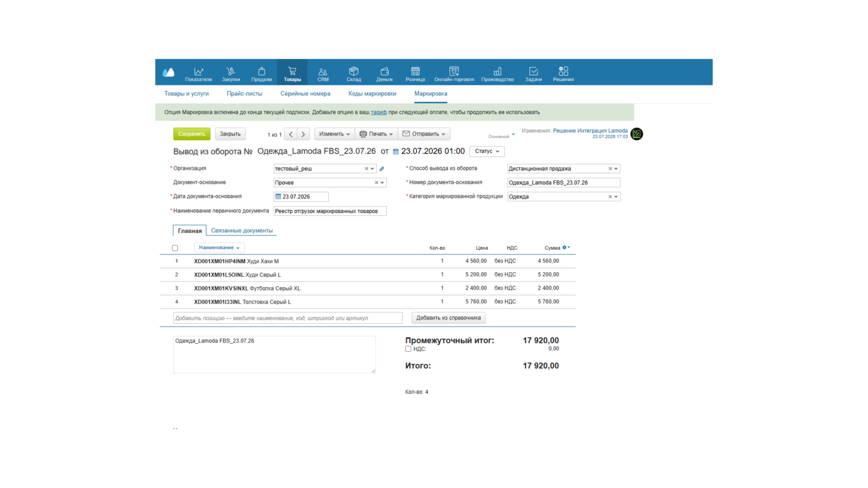
Task: Click the Добавить позицию search field
Action: [x=288, y=318]
